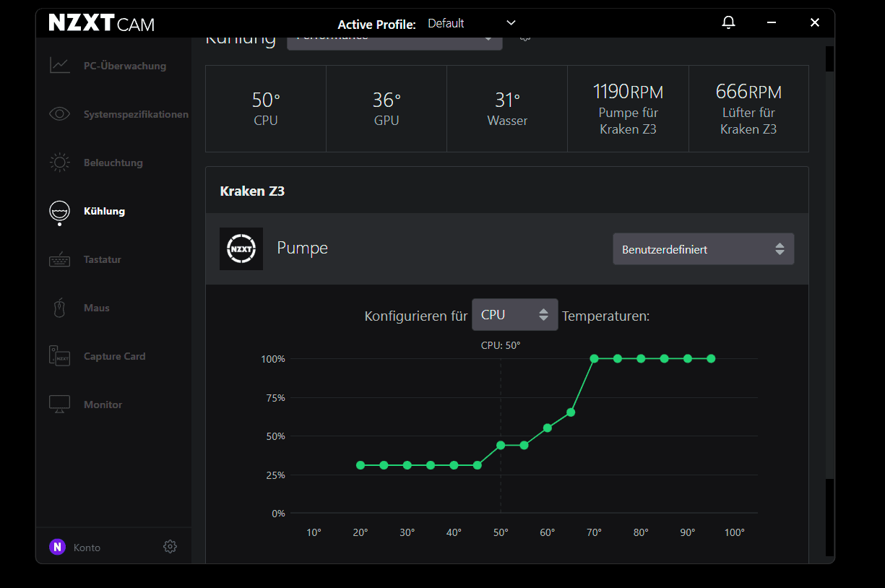Select the curve point at 80°

pyautogui.click(x=641, y=358)
